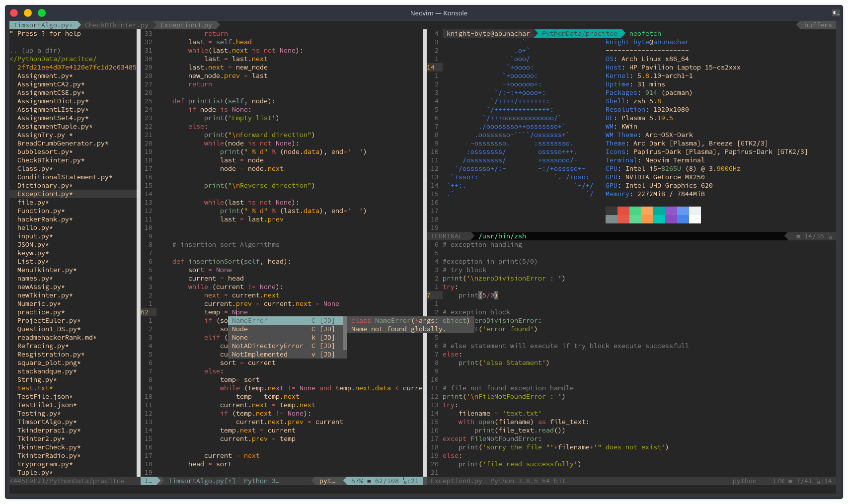Viewport: 848px width, 504px height.
Task: Click Python 3.8.5 64-bit status entry
Action: pyautogui.click(x=528, y=481)
